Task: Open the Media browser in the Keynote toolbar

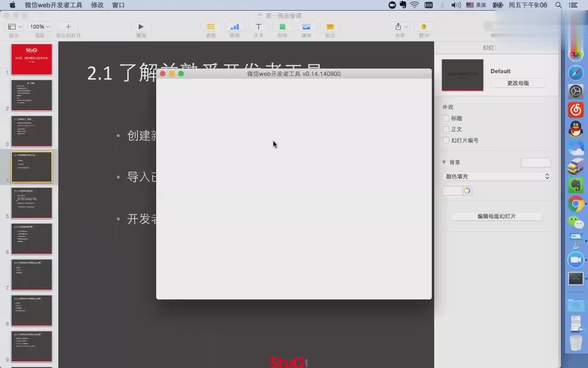Action: (306, 27)
